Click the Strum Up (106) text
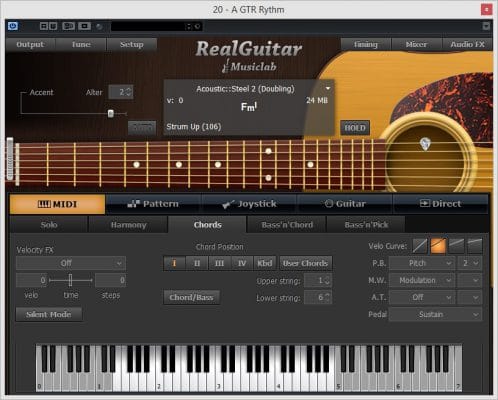 tap(194, 127)
